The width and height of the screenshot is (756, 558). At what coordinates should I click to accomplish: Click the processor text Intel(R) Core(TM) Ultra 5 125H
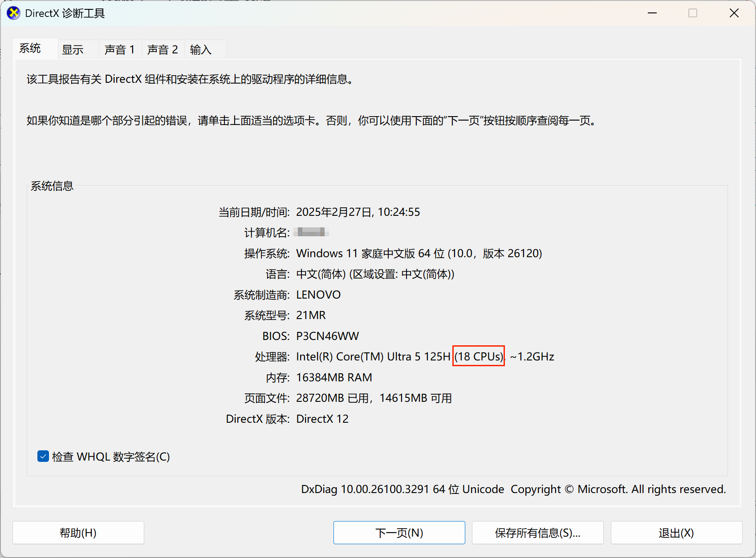373,356
